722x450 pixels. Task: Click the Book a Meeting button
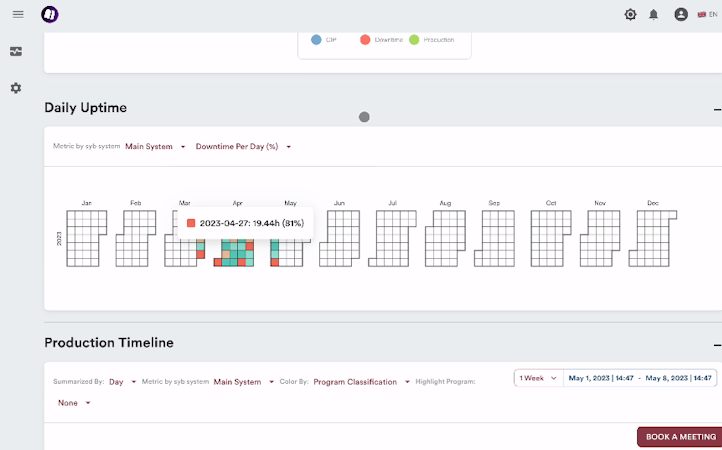pos(680,437)
